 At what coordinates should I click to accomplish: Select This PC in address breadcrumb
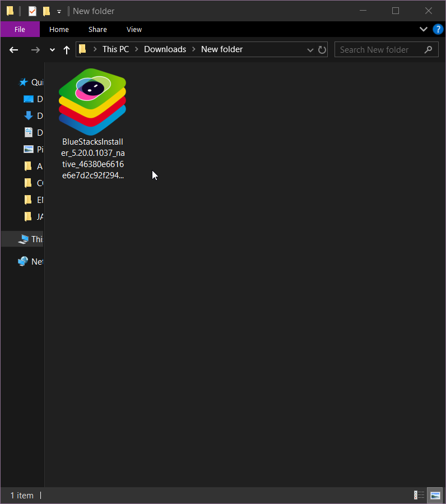point(115,49)
